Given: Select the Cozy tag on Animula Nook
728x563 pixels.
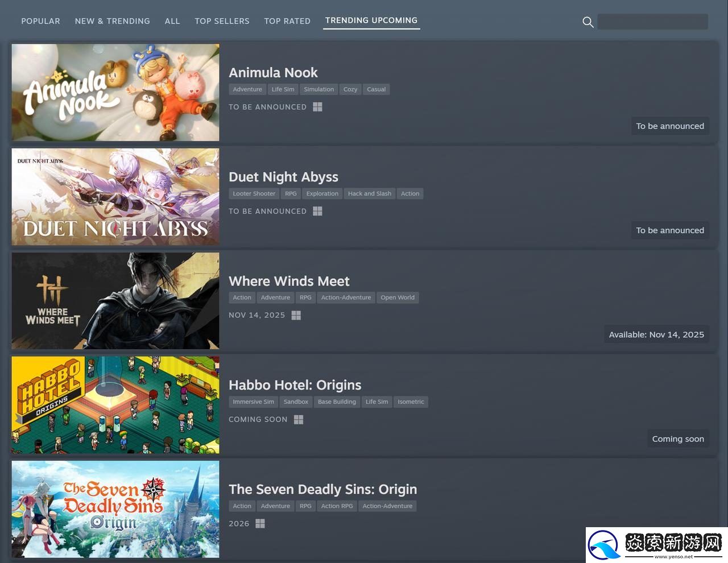Looking at the screenshot, I should click(x=350, y=89).
